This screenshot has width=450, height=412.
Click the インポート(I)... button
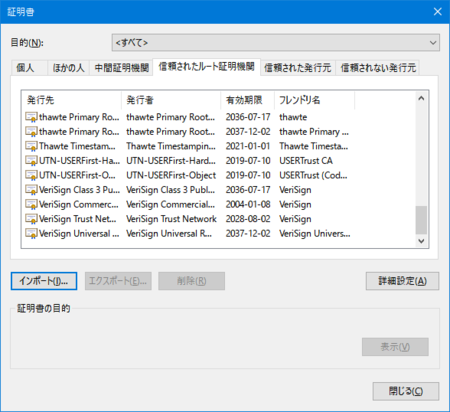tap(44, 281)
